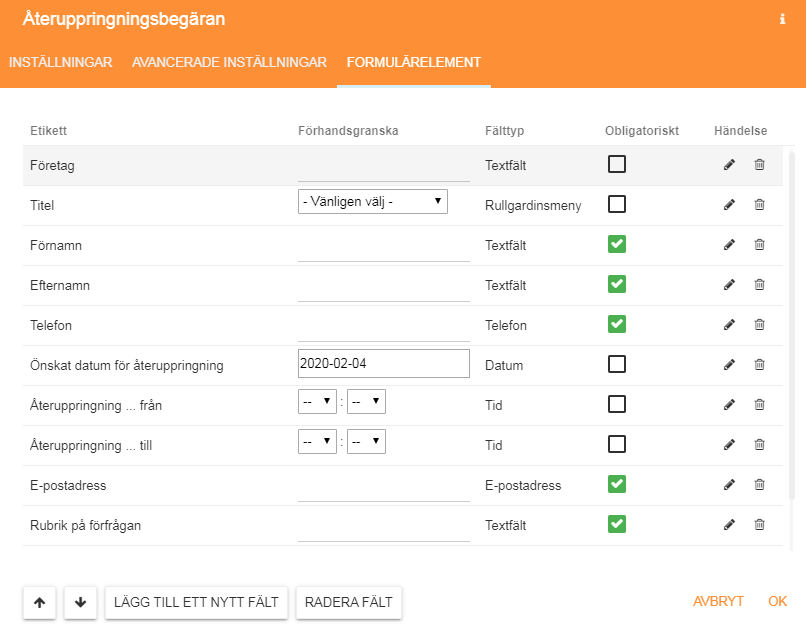
Task: Click the Avbryt link
Action: click(x=718, y=601)
